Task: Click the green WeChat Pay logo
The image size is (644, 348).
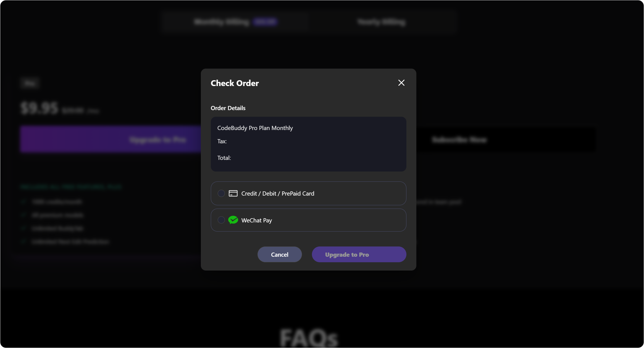Action: click(233, 220)
